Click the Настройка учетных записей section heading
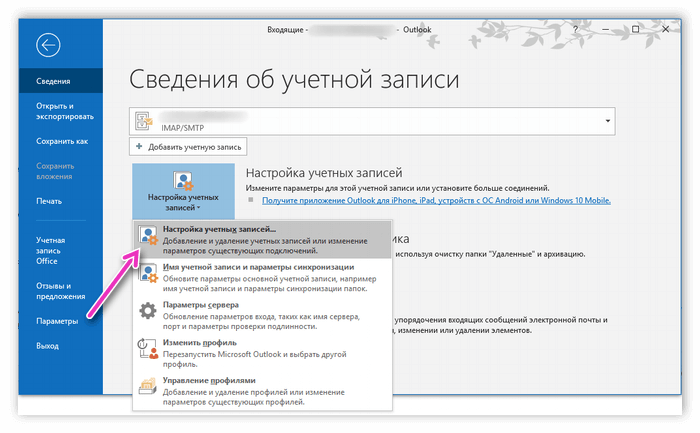The height and width of the screenshot is (433, 700). point(324,173)
